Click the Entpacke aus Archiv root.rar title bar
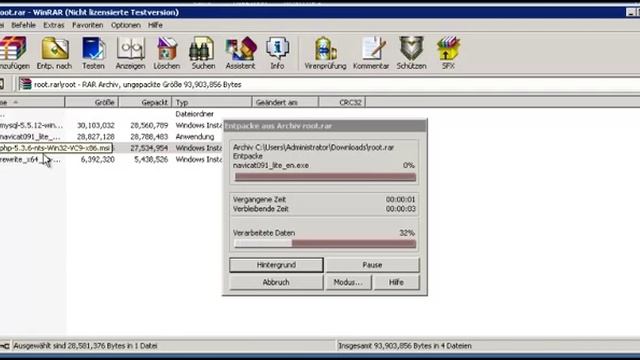This screenshot has width=640, height=360. [325, 126]
